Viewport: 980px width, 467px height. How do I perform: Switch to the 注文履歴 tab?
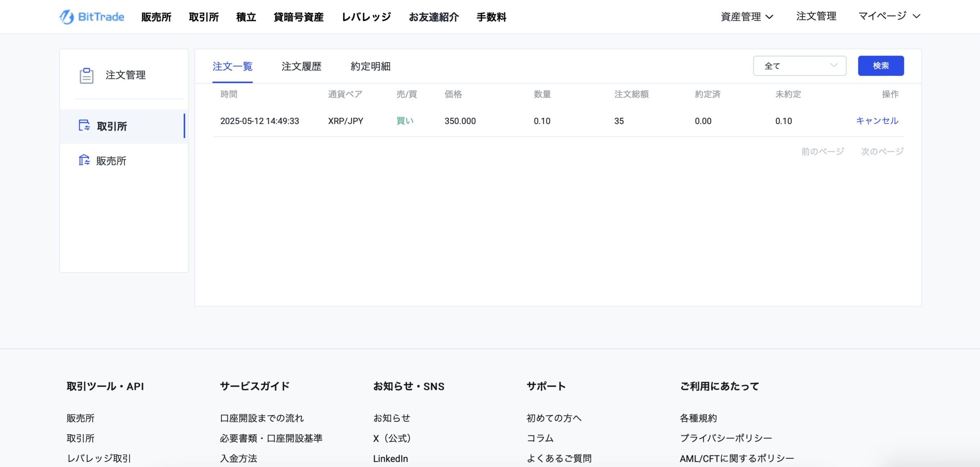[301, 66]
